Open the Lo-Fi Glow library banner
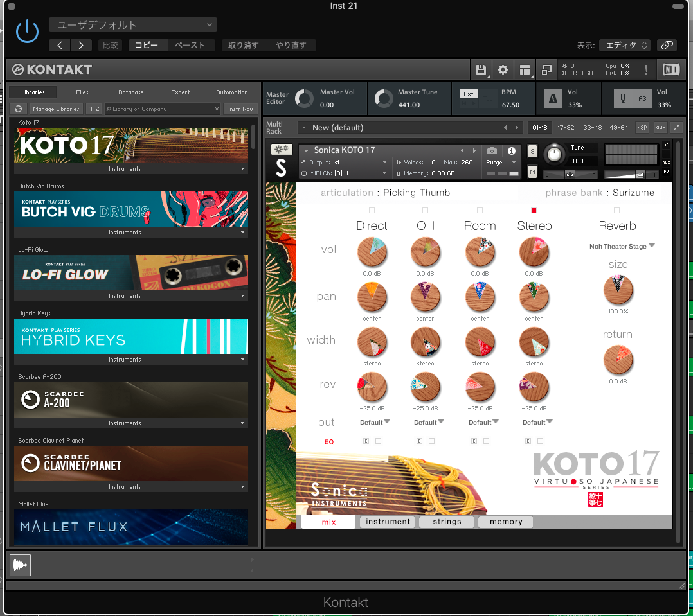The width and height of the screenshot is (693, 616). point(131,273)
